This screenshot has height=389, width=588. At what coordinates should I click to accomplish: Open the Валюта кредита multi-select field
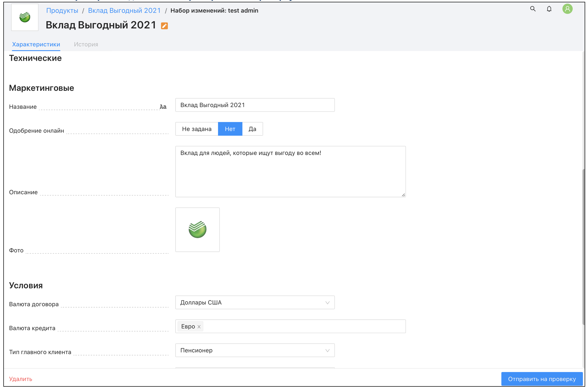coord(304,326)
